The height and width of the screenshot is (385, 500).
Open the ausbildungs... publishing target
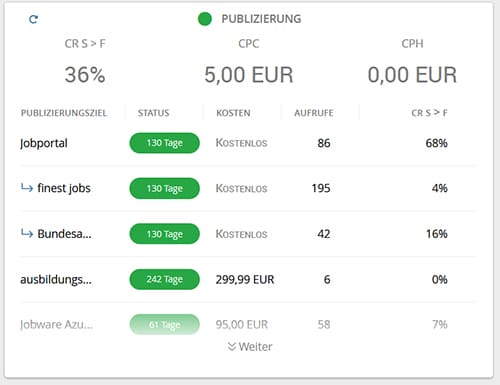pyautogui.click(x=56, y=279)
